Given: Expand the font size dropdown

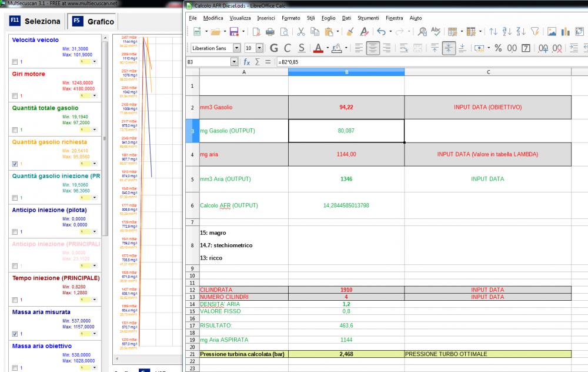Looking at the screenshot, I should 259,48.
